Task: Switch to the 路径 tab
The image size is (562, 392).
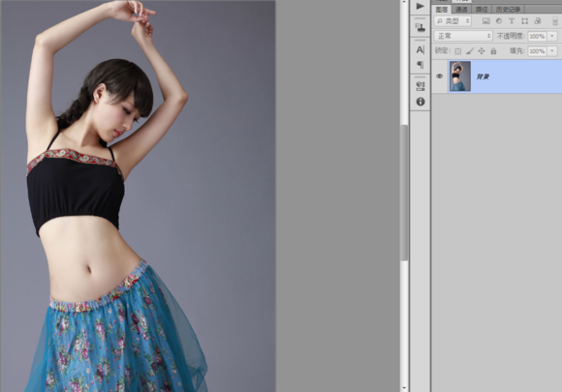Action: 482,10
